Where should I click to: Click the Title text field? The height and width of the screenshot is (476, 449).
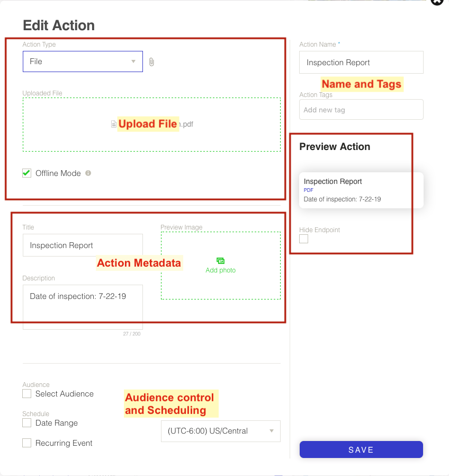point(83,245)
